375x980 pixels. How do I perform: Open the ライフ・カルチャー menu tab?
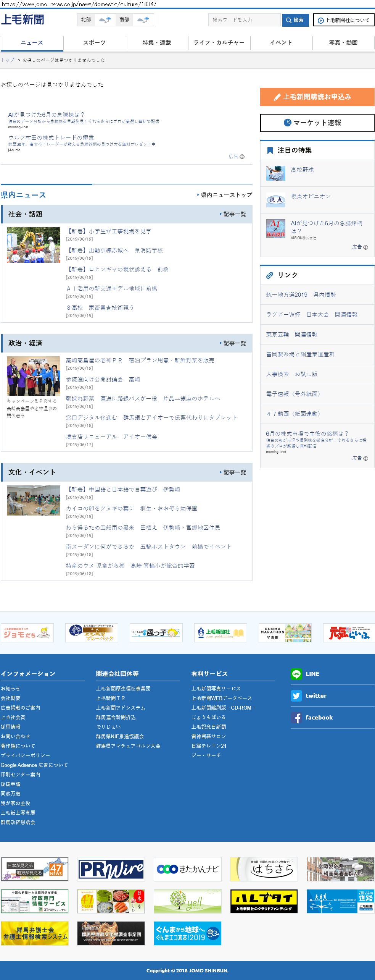pos(219,43)
